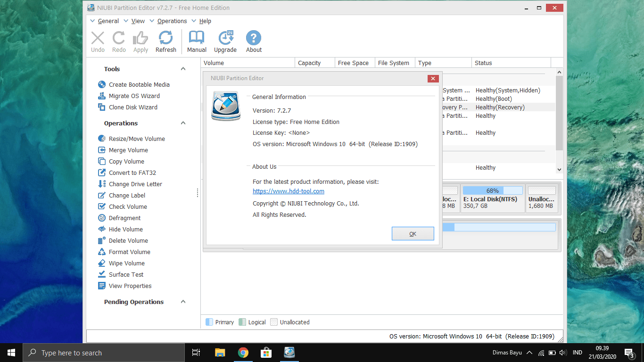The width and height of the screenshot is (644, 362).
Task: Click the Logical legend color swatch
Action: click(x=242, y=322)
